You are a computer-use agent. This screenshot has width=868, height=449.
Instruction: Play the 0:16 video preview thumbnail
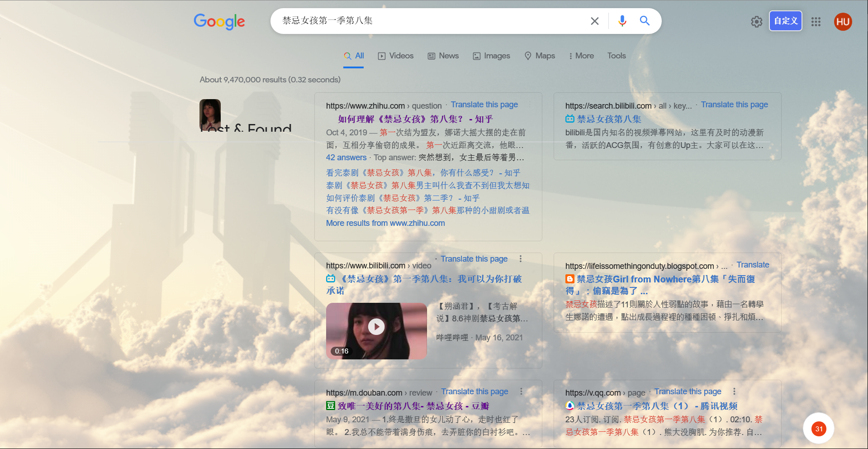point(376,326)
